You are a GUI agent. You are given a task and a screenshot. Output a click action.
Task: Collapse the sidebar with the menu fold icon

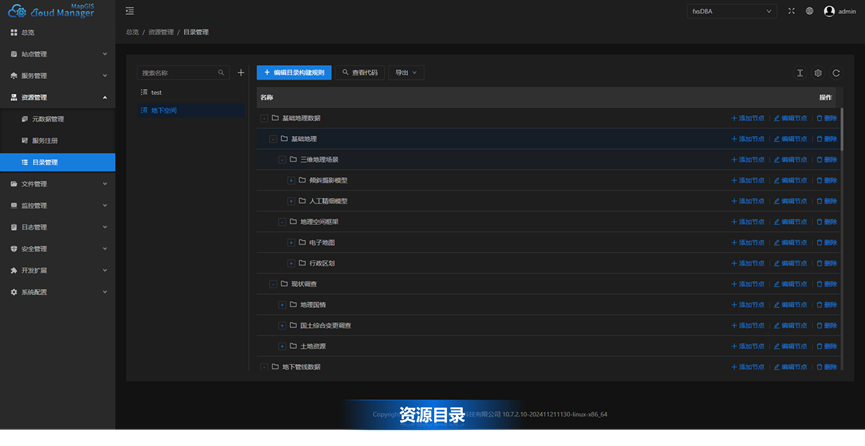(x=130, y=11)
